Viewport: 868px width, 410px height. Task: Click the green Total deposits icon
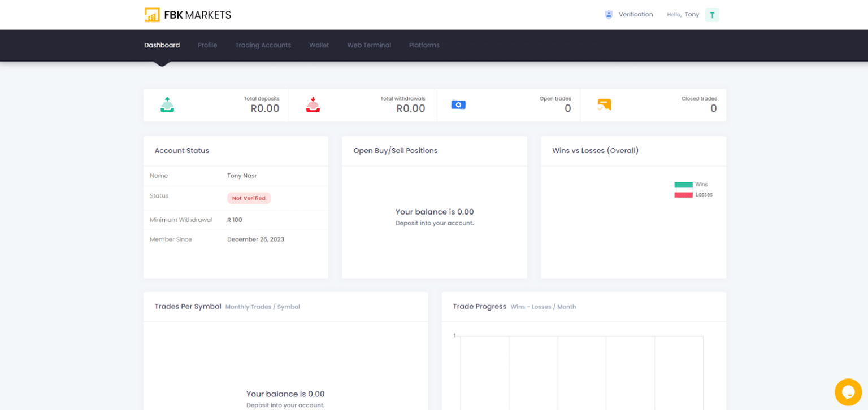tap(167, 104)
